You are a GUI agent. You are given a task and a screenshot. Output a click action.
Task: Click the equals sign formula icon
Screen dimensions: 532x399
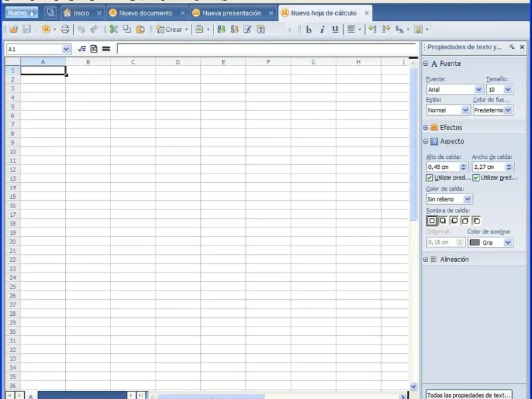click(106, 49)
